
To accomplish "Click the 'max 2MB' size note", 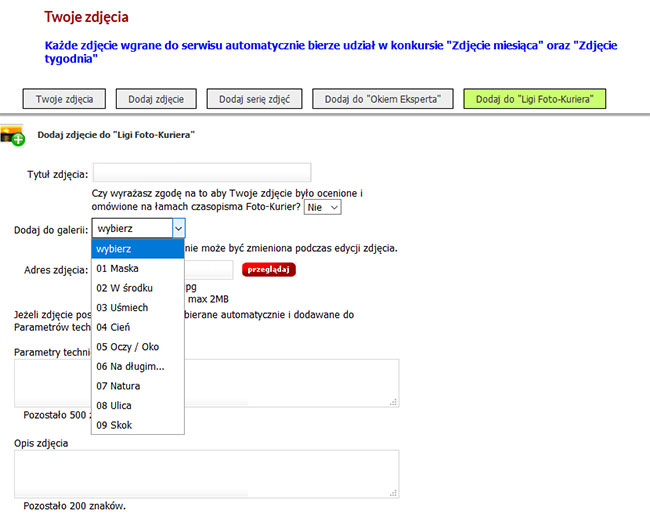I will click(208, 299).
